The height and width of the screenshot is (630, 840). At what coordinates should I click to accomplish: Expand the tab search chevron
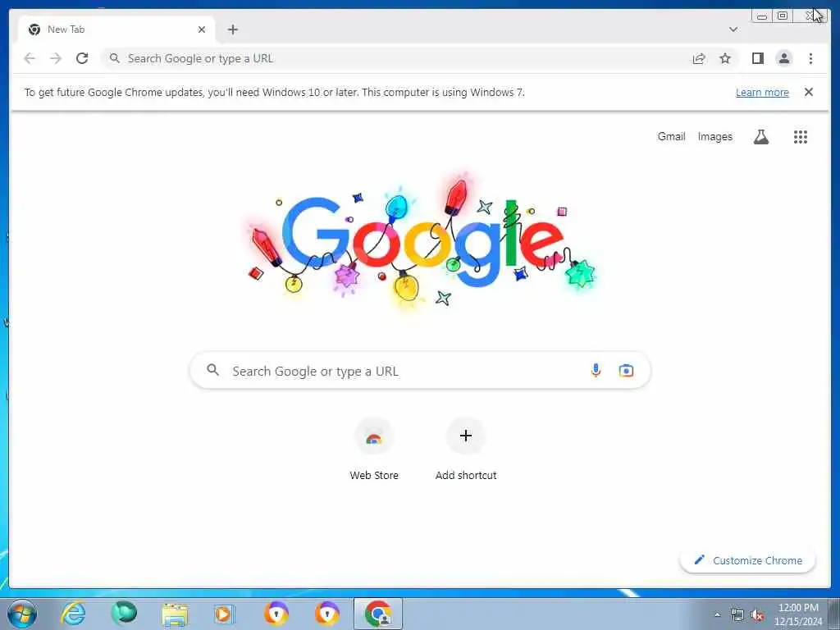[x=733, y=30]
